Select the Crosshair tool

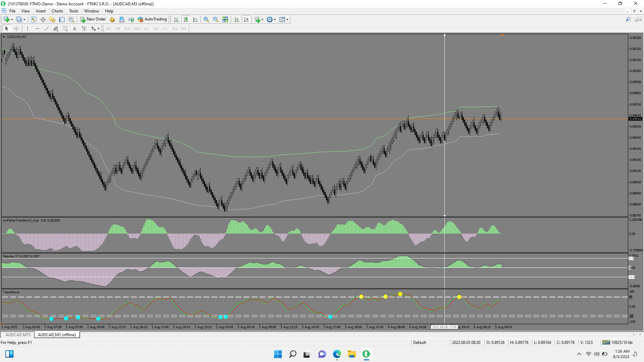16,29
